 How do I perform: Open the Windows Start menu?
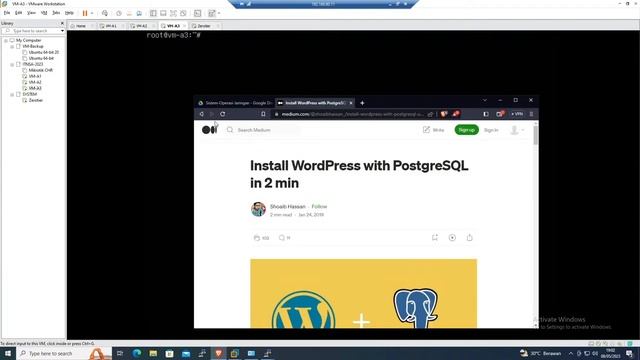(x=7, y=353)
